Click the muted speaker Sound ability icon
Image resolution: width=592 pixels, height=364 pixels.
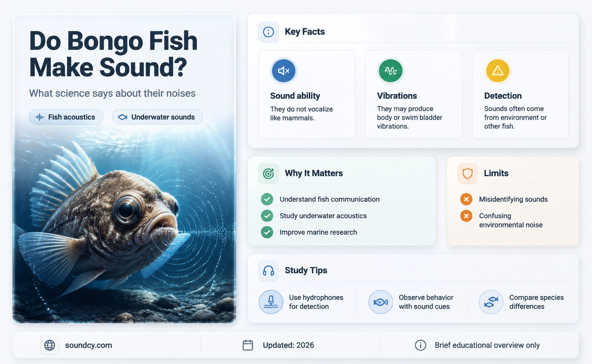283,71
